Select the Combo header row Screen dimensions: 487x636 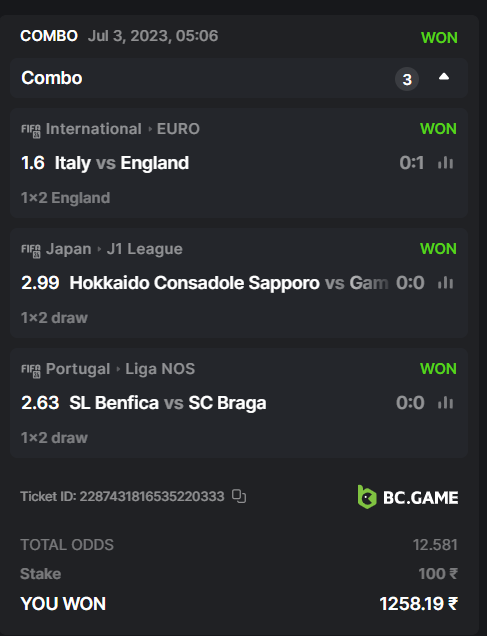239,78
